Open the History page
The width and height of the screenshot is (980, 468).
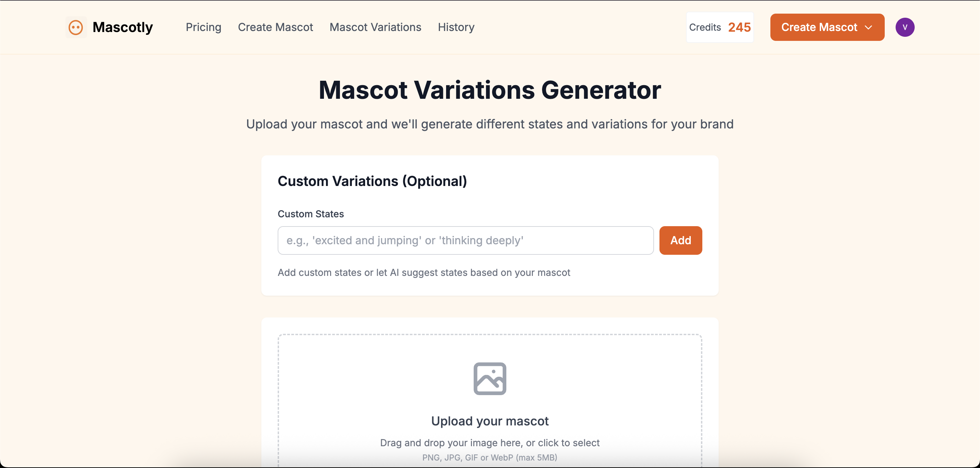(x=456, y=27)
